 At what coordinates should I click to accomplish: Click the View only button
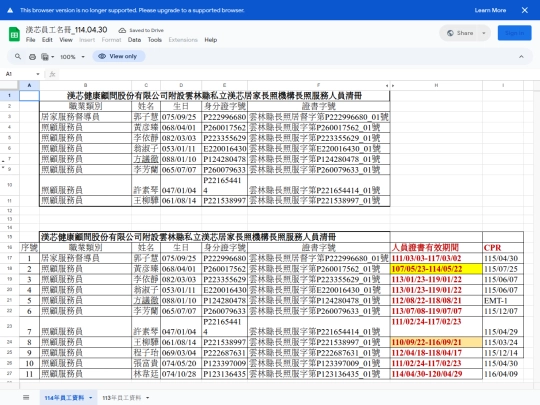coord(118,56)
